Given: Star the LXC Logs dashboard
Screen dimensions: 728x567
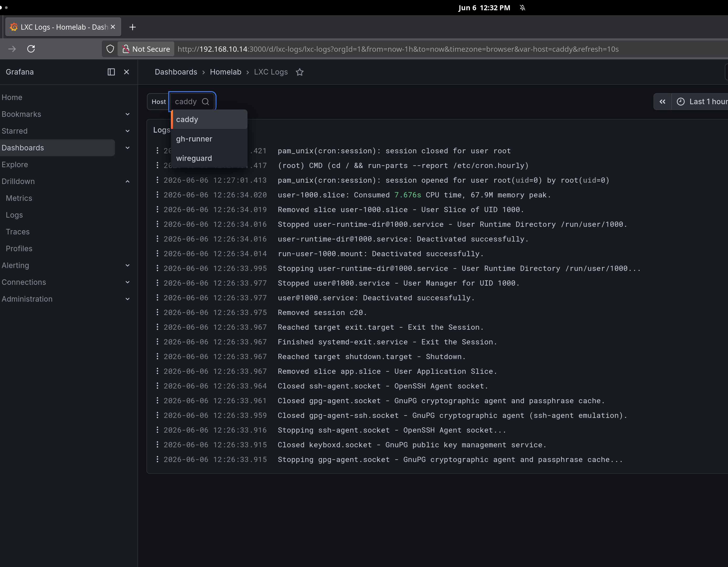Looking at the screenshot, I should point(300,72).
